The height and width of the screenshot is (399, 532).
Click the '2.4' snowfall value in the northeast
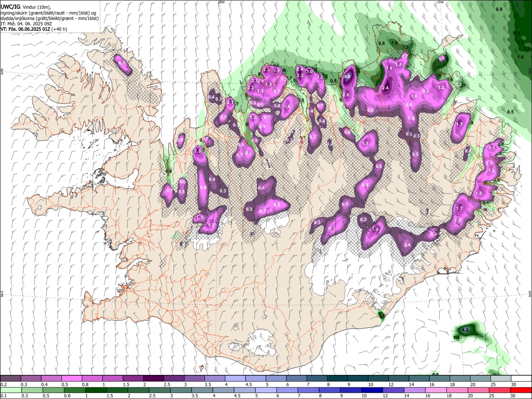(385, 88)
